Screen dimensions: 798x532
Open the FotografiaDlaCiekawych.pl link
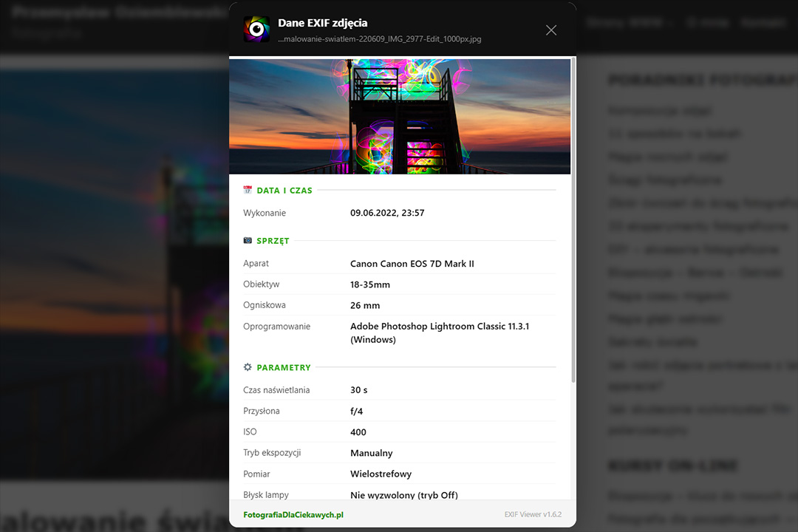[293, 515]
